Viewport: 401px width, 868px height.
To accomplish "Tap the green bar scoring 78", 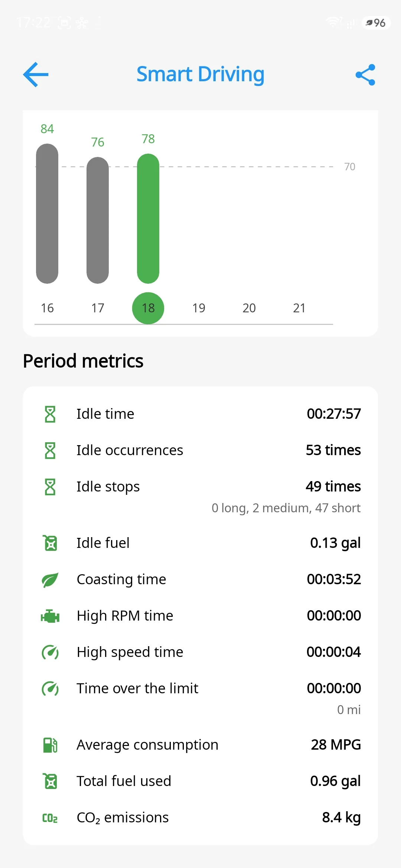I will [148, 219].
